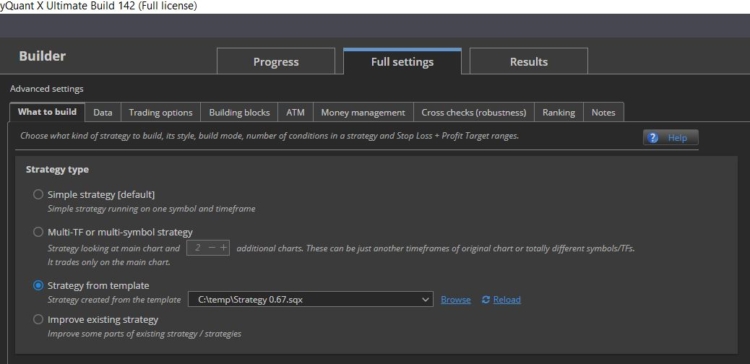The image size is (750, 364).
Task: Select Multi-TF or multi-symbol strategy option
Action: point(38,232)
